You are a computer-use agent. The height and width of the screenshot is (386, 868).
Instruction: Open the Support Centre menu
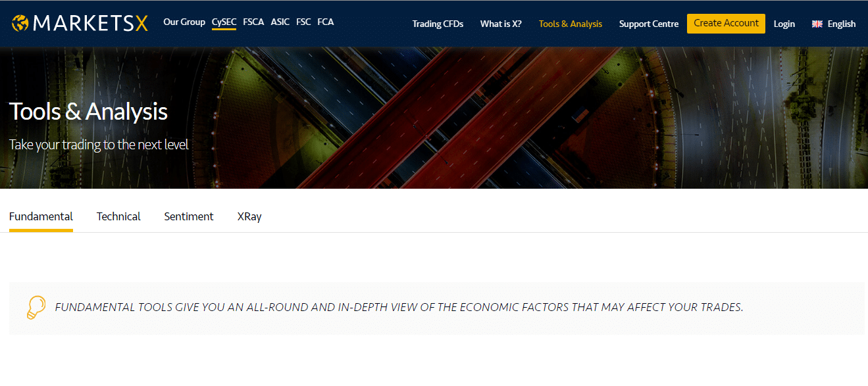[x=649, y=24]
